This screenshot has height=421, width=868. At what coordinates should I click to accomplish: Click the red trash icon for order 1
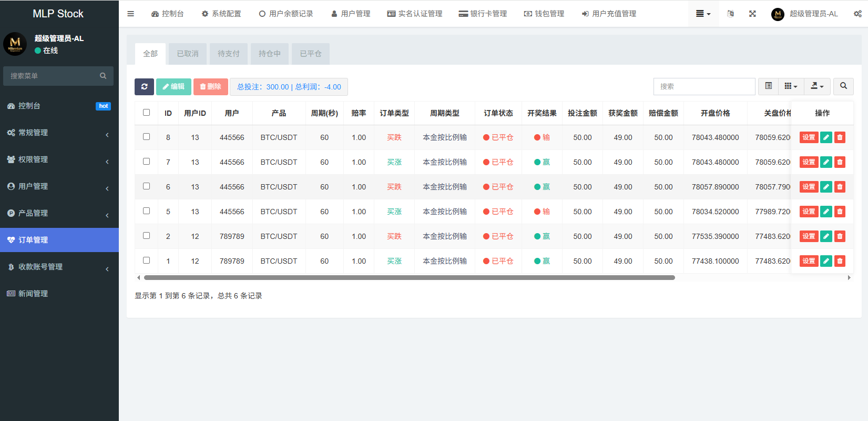click(840, 261)
